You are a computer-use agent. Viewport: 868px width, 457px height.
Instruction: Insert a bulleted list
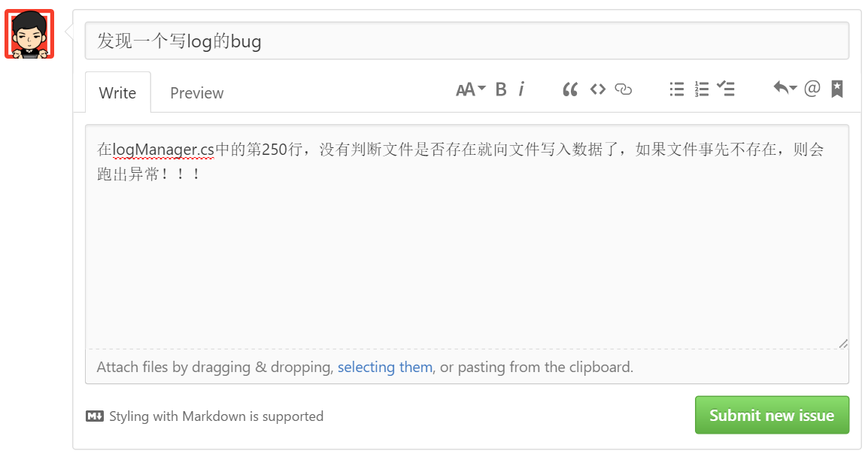pos(677,89)
